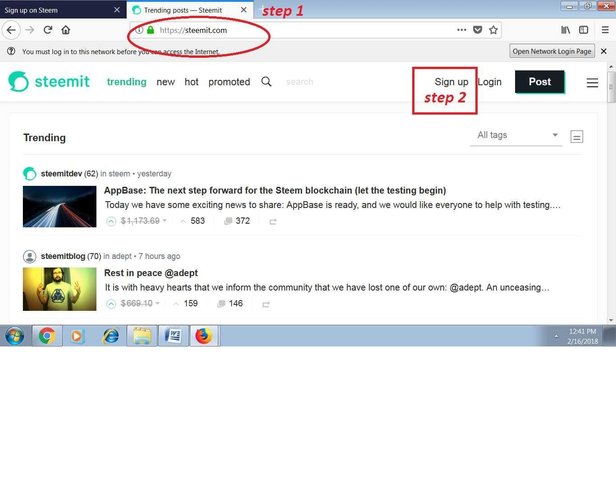Resteem the Rest in peace @adept post

(266, 304)
